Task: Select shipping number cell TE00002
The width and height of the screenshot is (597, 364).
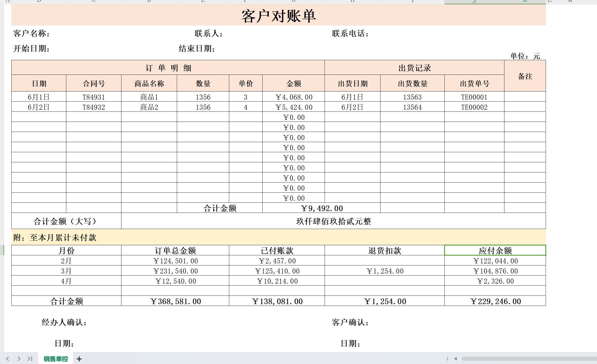Action: point(474,107)
